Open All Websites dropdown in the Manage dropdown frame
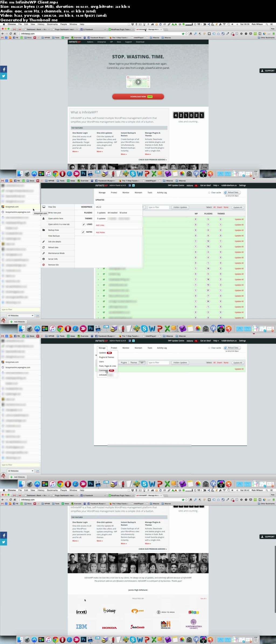The width and height of the screenshot is (276, 644). coord(21,471)
